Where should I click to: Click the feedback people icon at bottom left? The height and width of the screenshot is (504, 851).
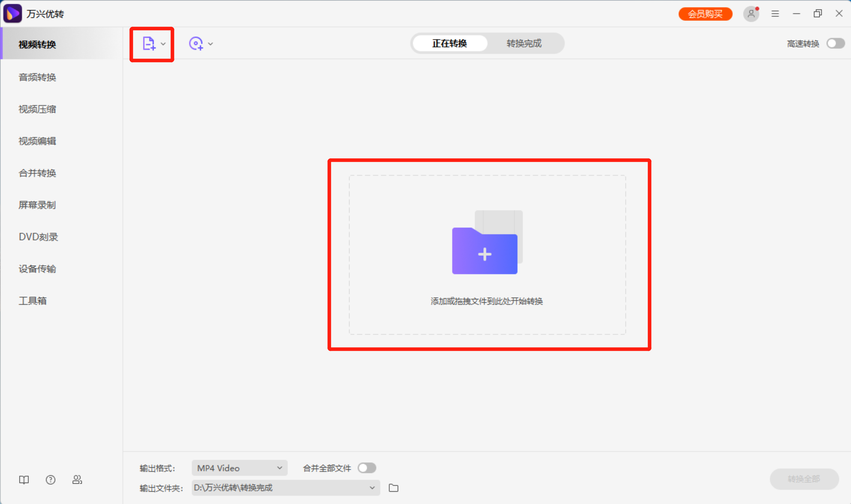(x=77, y=479)
